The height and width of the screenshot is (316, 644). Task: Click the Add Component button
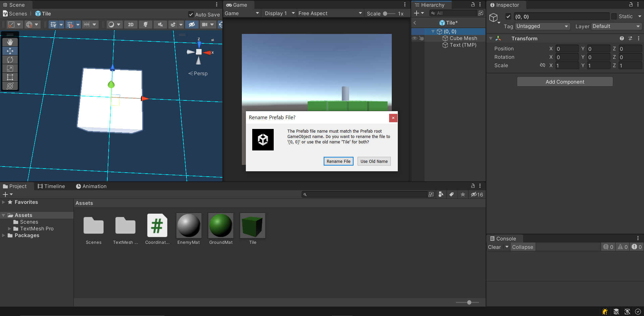[x=565, y=82]
